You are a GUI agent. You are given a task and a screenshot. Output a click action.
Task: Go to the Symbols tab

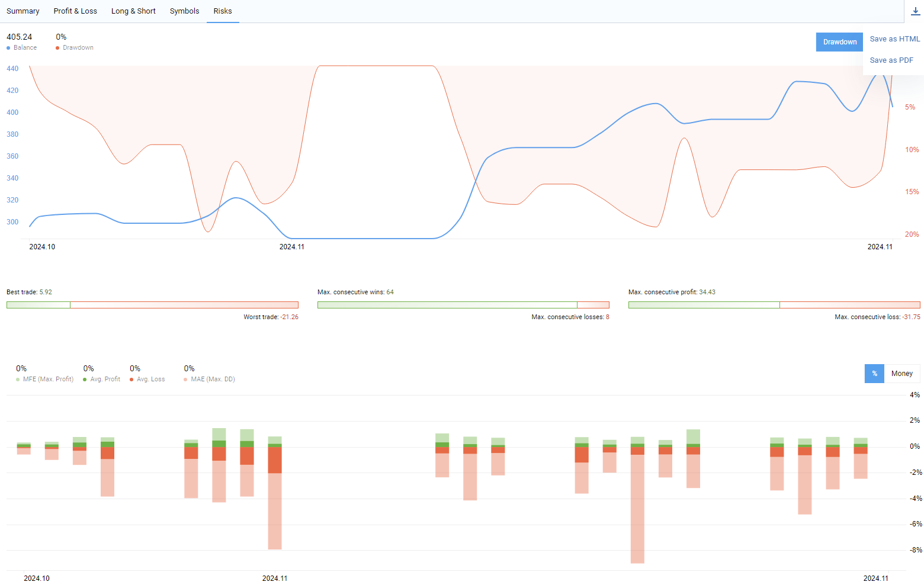[x=184, y=11]
